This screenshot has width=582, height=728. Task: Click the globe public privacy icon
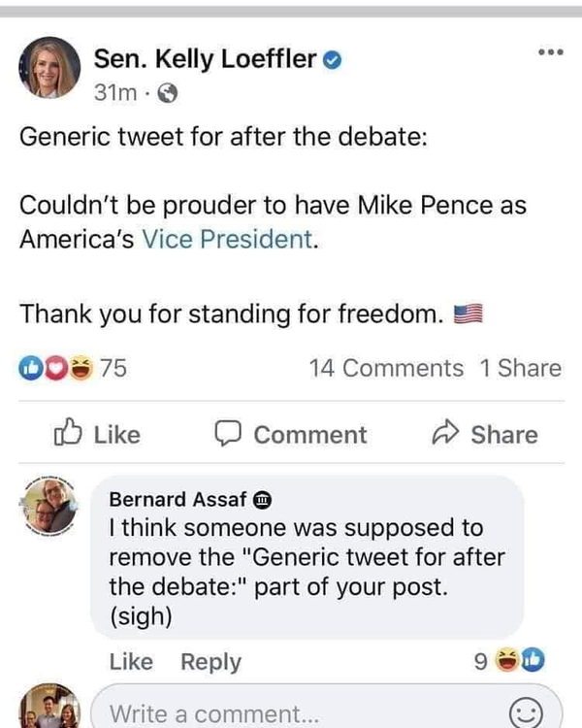[x=168, y=94]
